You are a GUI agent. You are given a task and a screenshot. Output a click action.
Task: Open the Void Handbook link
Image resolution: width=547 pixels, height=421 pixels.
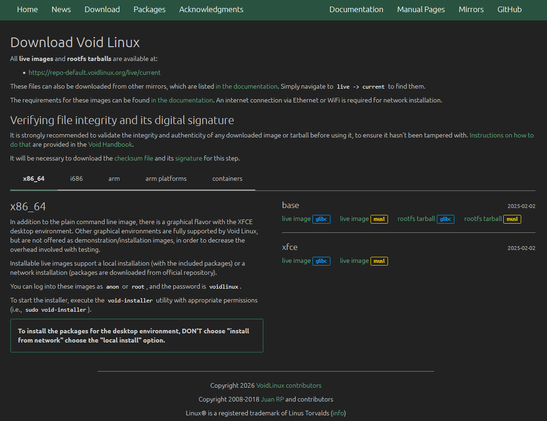[x=110, y=144]
